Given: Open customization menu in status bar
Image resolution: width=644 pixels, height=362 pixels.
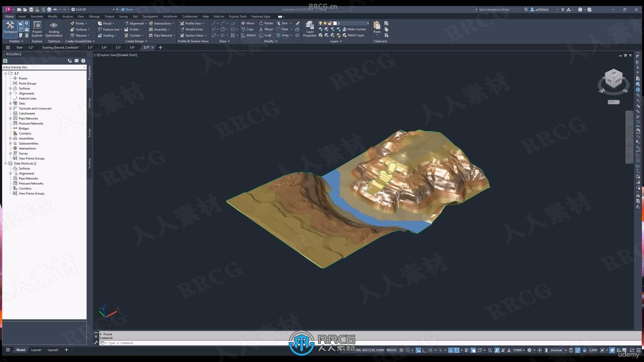Looking at the screenshot, I should pos(638,350).
